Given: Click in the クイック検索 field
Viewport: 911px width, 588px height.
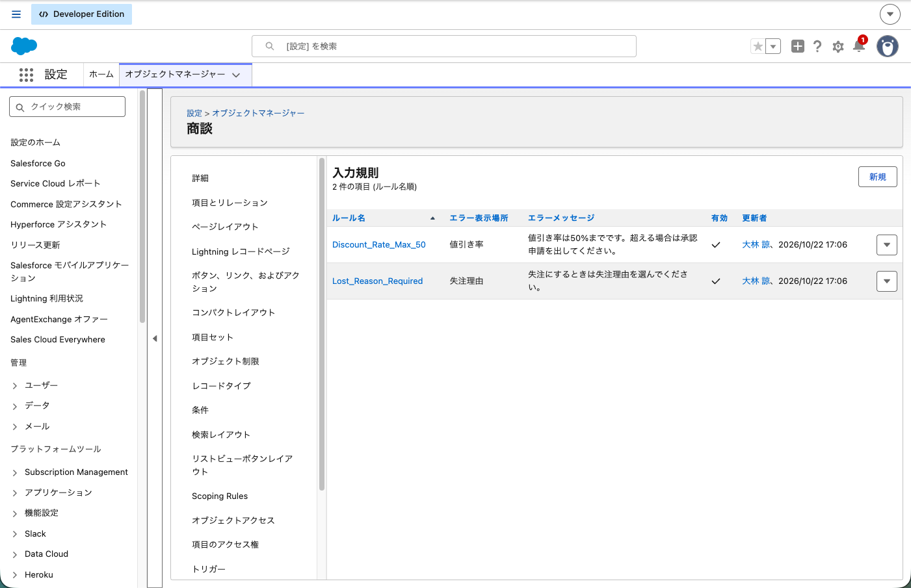Looking at the screenshot, I should 67,107.
